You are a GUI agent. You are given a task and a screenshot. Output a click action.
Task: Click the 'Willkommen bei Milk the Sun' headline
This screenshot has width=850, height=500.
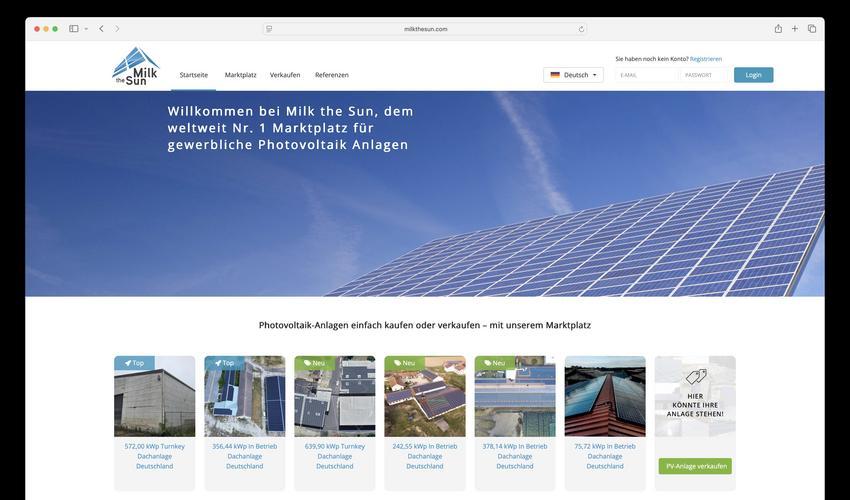(291, 128)
